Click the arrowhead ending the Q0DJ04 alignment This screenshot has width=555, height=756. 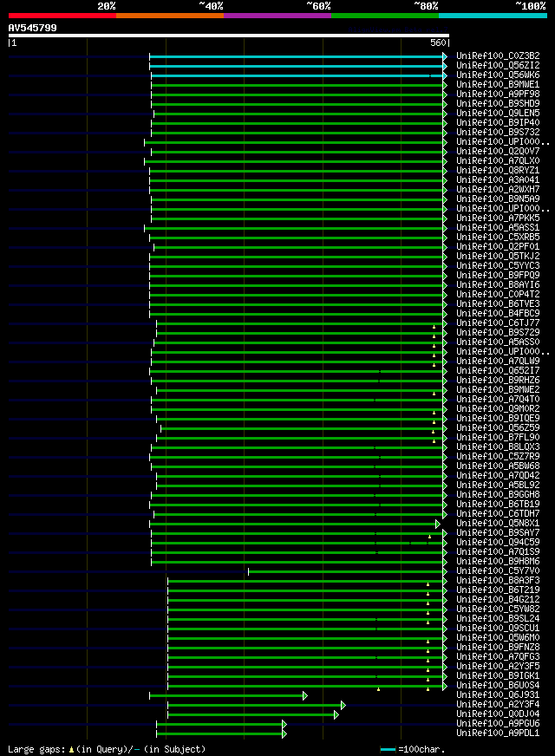point(336,714)
